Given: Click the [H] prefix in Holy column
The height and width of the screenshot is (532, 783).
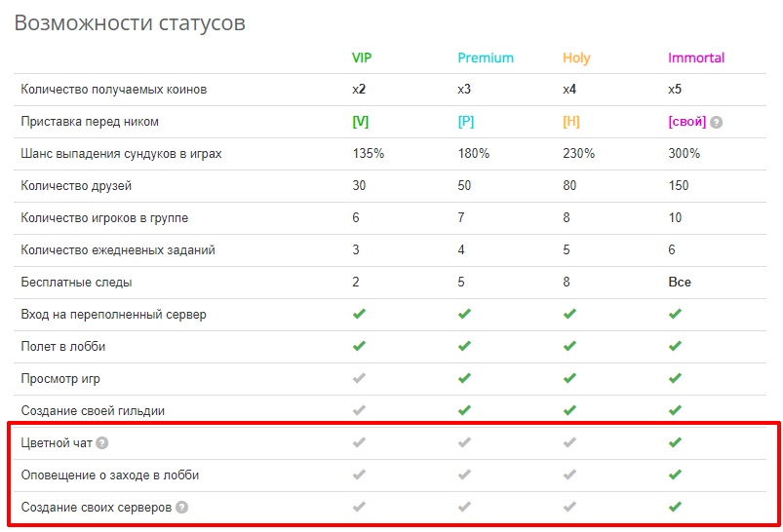Looking at the screenshot, I should (x=571, y=122).
